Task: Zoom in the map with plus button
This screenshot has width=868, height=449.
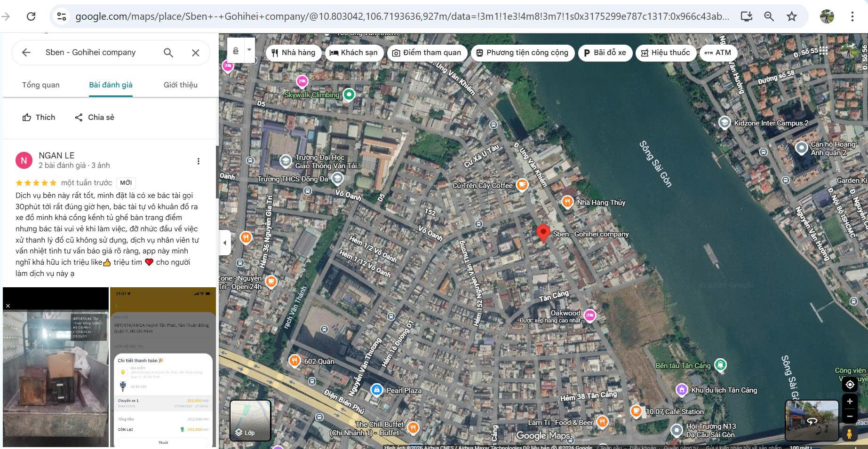Action: tap(850, 402)
